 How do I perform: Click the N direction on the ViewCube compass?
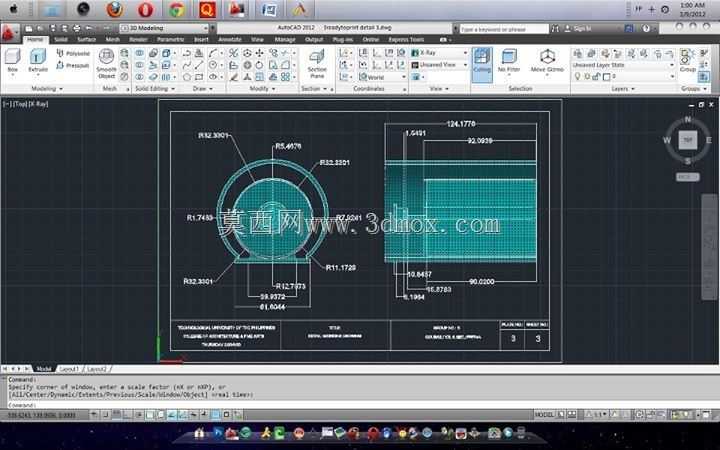pos(687,119)
